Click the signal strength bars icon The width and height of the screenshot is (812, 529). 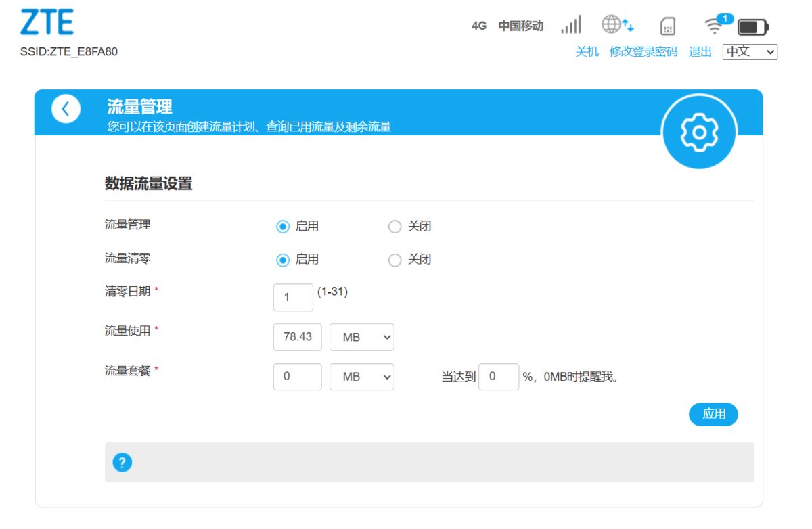[x=571, y=26]
